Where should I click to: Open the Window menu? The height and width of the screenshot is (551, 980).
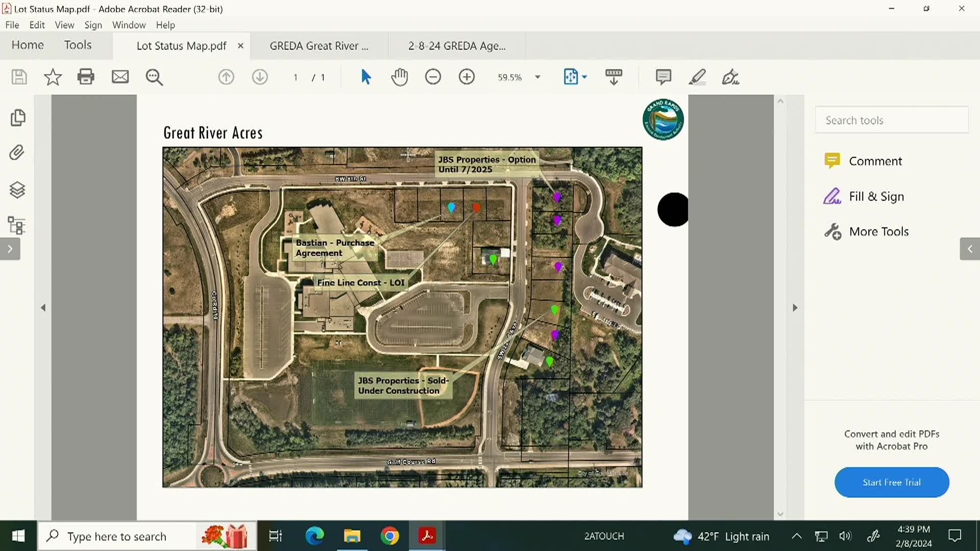pos(129,25)
